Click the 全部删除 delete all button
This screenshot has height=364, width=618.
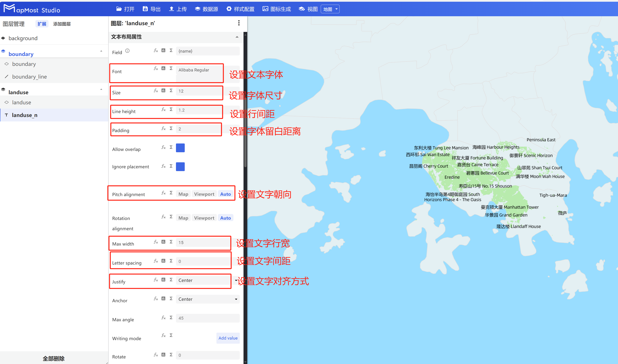pyautogui.click(x=53, y=358)
